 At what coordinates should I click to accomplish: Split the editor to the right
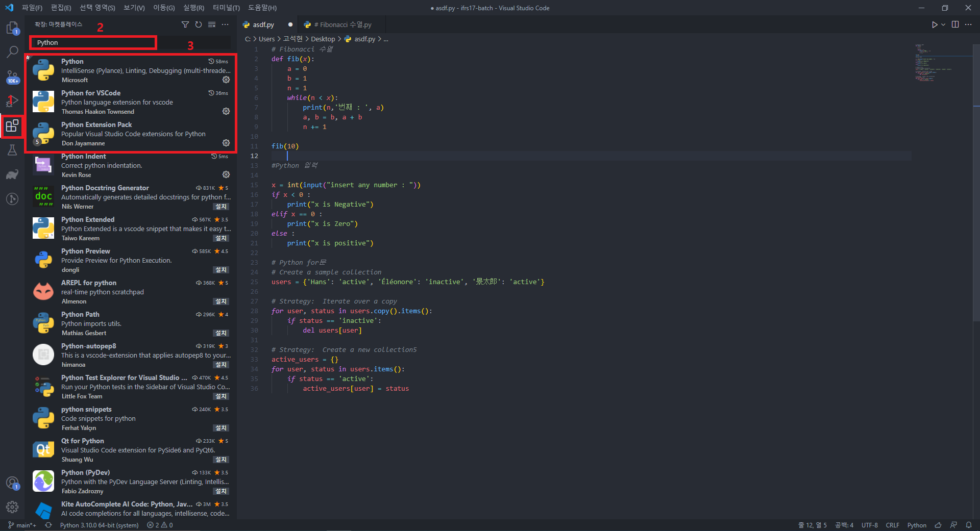pyautogui.click(x=955, y=24)
